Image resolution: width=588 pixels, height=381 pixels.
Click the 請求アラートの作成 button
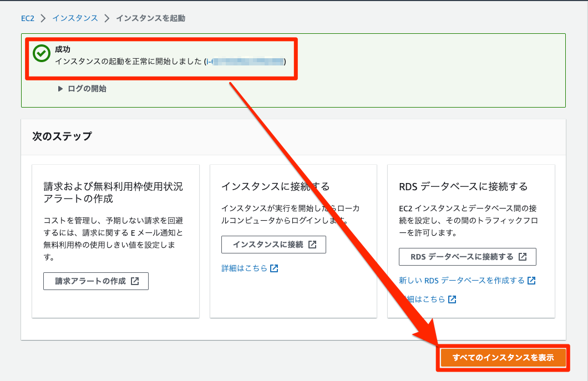tap(96, 281)
